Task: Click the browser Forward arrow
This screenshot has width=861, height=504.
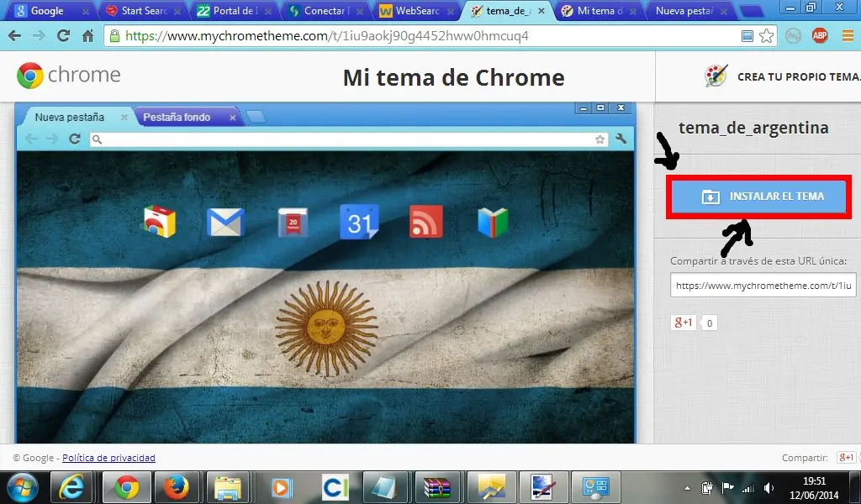Action: tap(39, 36)
